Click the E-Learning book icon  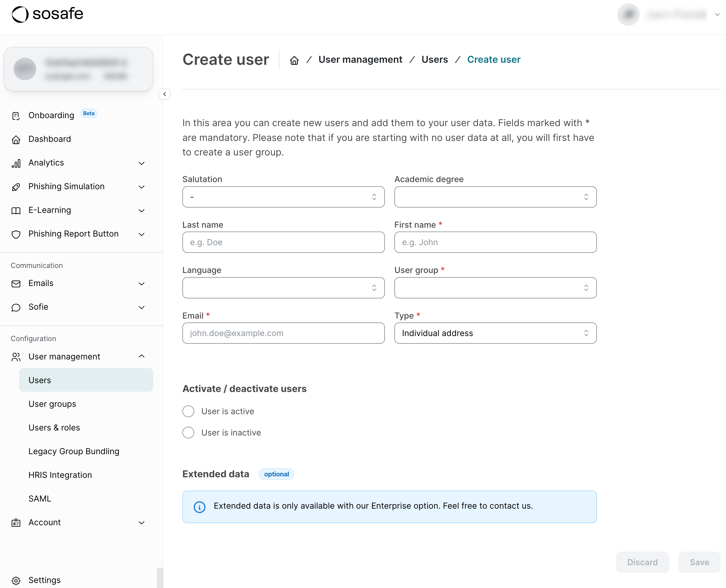16,211
